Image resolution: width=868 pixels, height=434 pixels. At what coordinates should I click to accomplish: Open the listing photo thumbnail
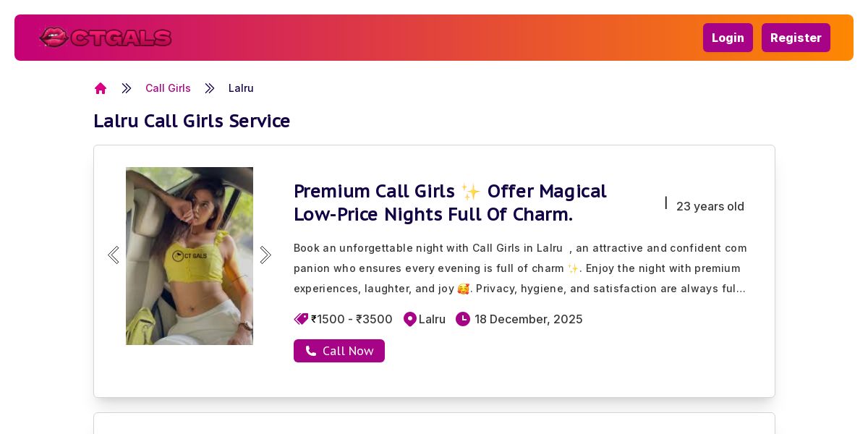coord(190,256)
